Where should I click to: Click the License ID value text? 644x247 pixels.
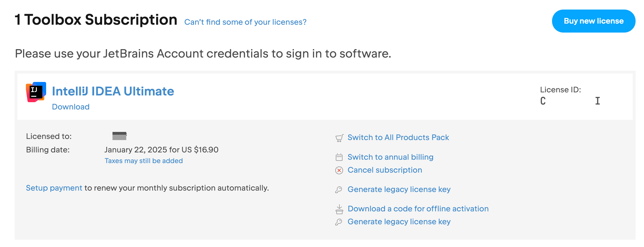[570, 101]
